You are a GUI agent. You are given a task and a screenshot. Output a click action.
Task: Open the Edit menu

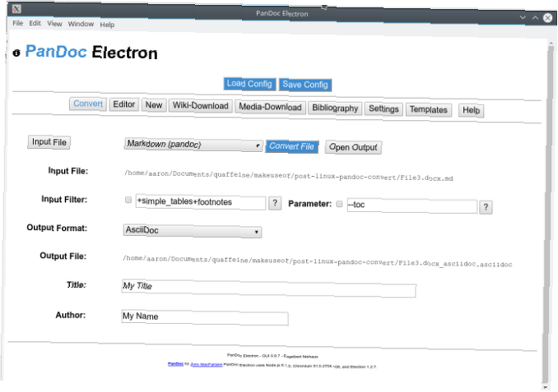[35, 23]
